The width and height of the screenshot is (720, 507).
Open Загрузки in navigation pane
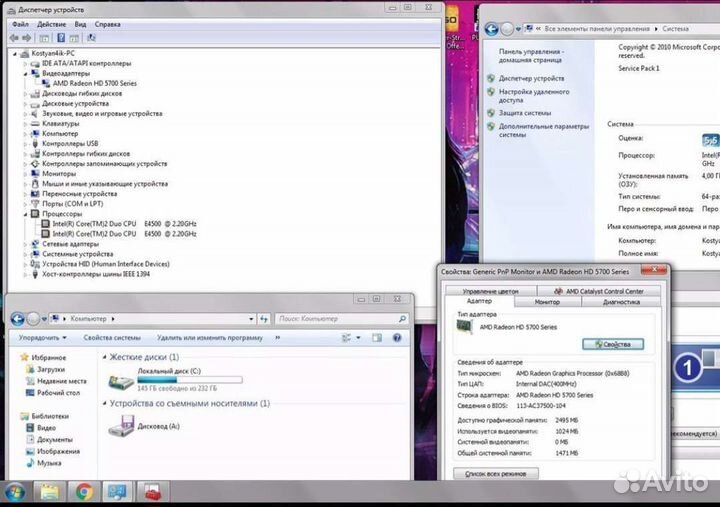[x=51, y=369]
